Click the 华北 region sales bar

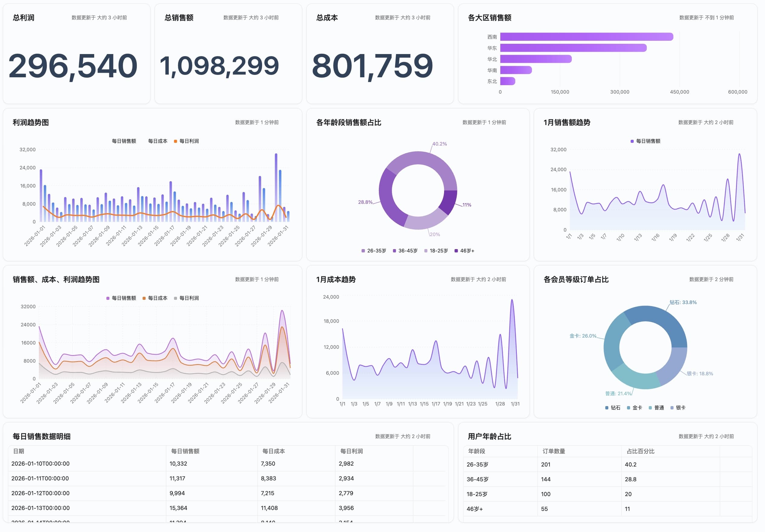coord(536,59)
